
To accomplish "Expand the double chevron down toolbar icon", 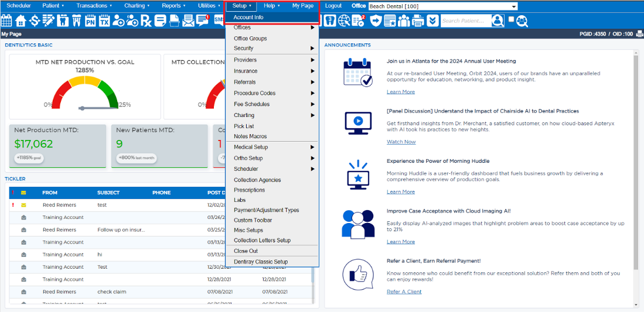I will [x=432, y=20].
